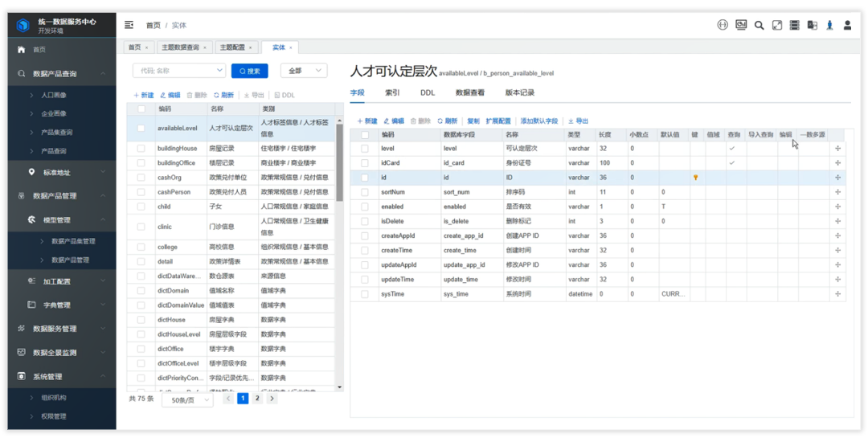This screenshot has height=442, width=868.
Task: Click the drag handle icon for level row
Action: (837, 148)
